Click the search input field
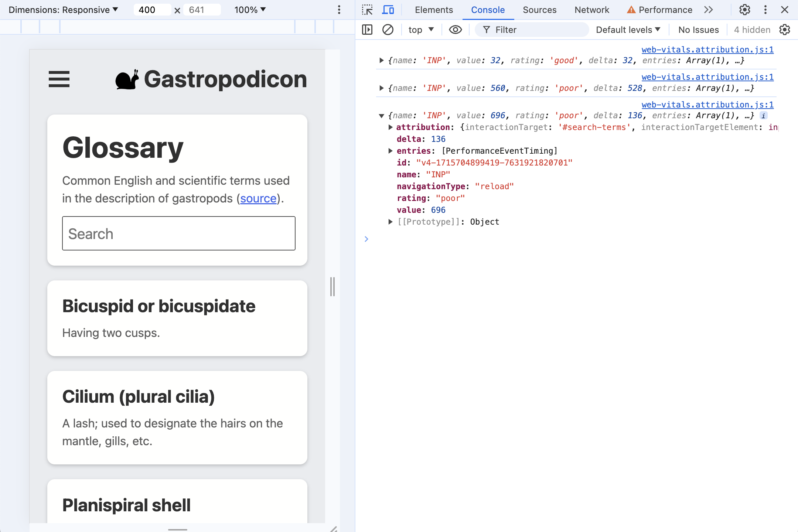 click(x=178, y=233)
